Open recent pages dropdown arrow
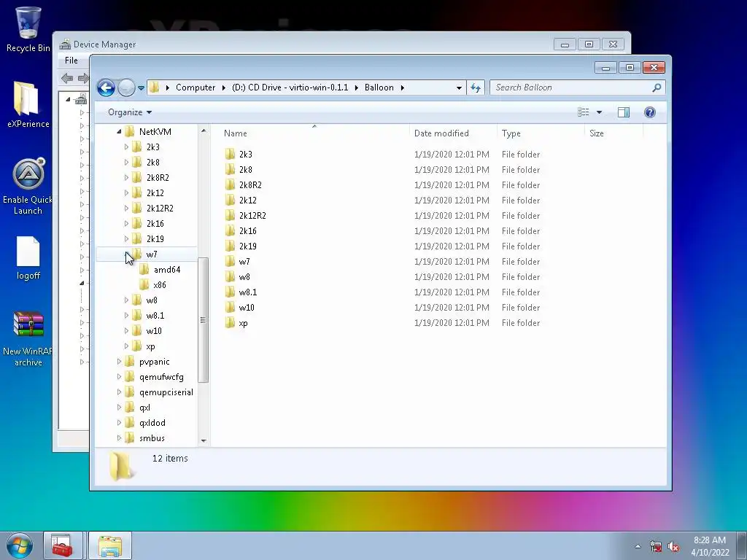747x560 pixels. [141, 87]
